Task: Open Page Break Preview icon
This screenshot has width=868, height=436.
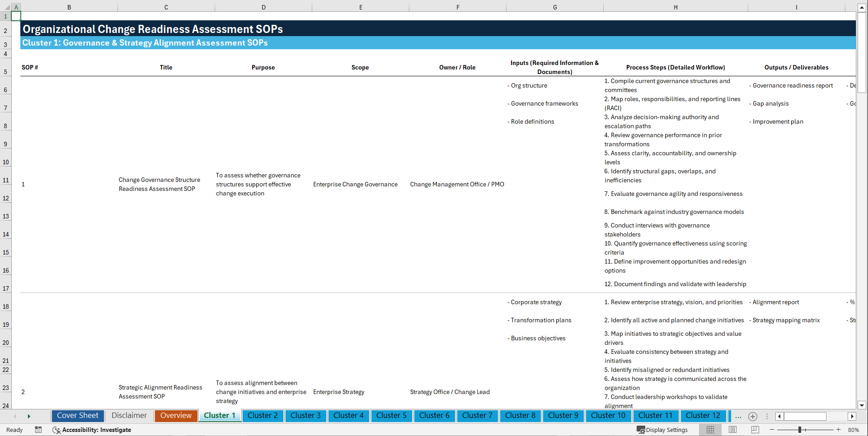Action: click(x=755, y=430)
